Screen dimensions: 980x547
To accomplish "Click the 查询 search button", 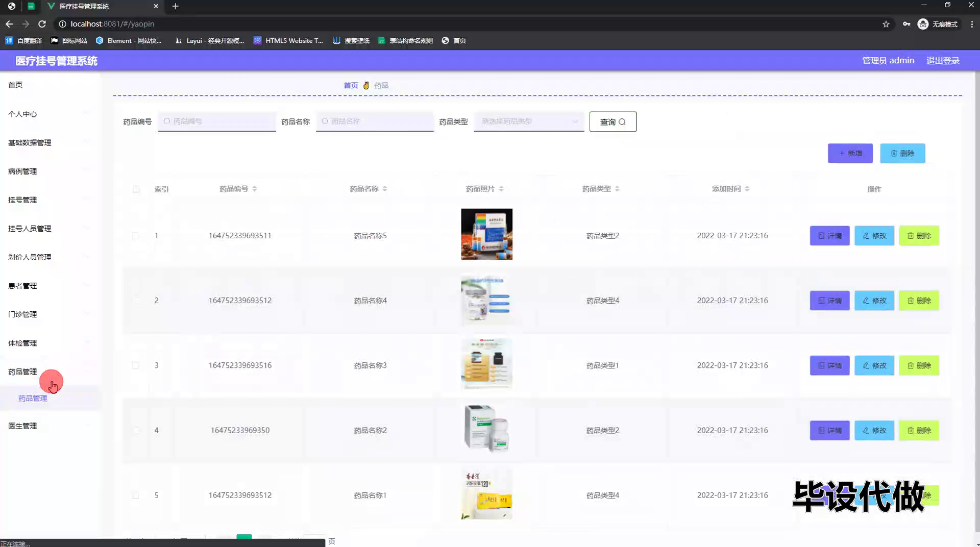I will (x=612, y=122).
